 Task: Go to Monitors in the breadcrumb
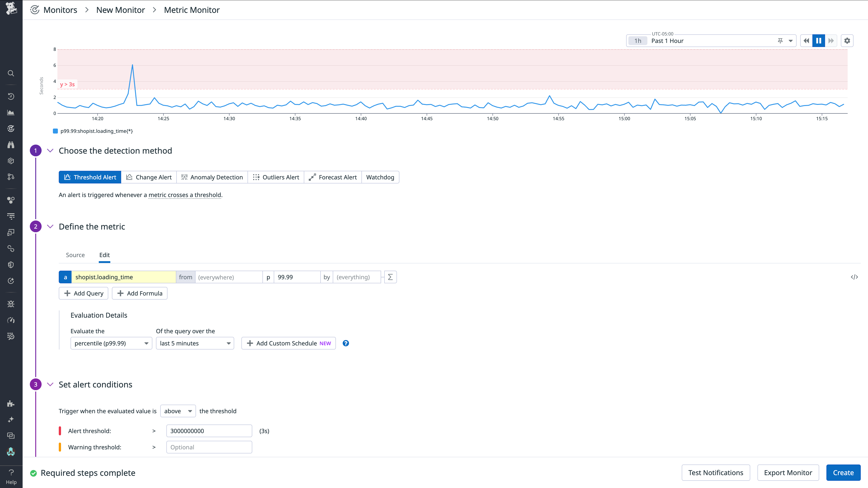(x=60, y=10)
